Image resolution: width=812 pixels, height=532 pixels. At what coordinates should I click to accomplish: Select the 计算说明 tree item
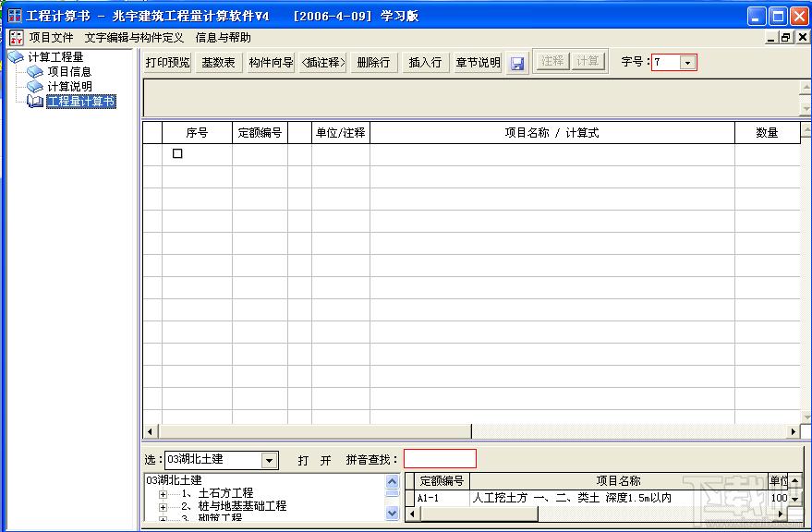[69, 86]
